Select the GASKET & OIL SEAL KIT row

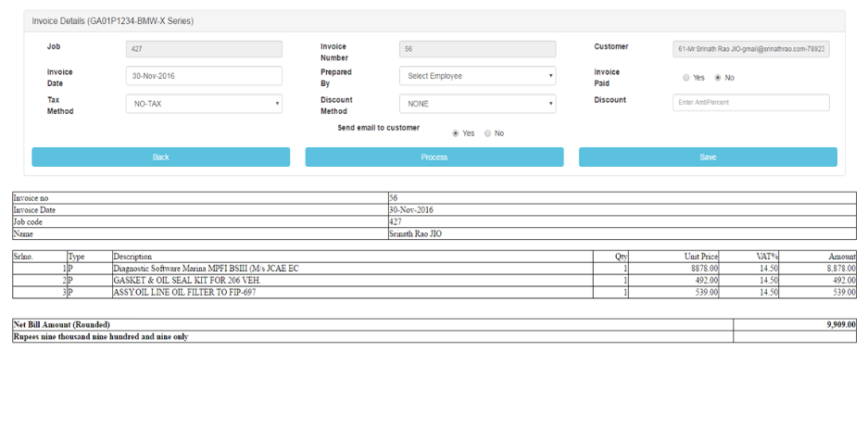(187, 280)
